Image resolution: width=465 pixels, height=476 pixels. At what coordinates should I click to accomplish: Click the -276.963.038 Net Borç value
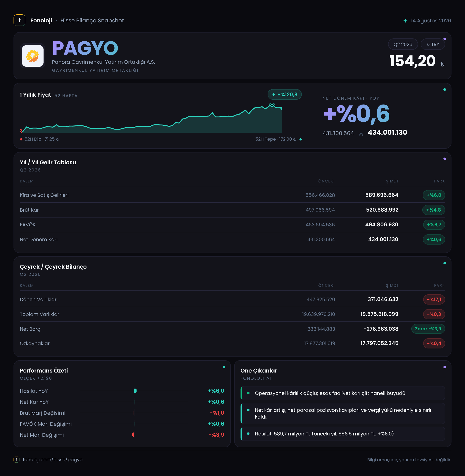381,329
